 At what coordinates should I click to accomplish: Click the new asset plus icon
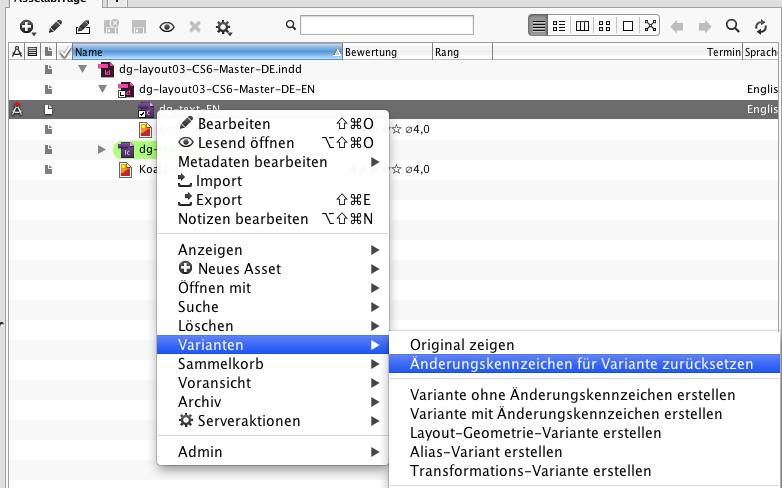click(27, 26)
